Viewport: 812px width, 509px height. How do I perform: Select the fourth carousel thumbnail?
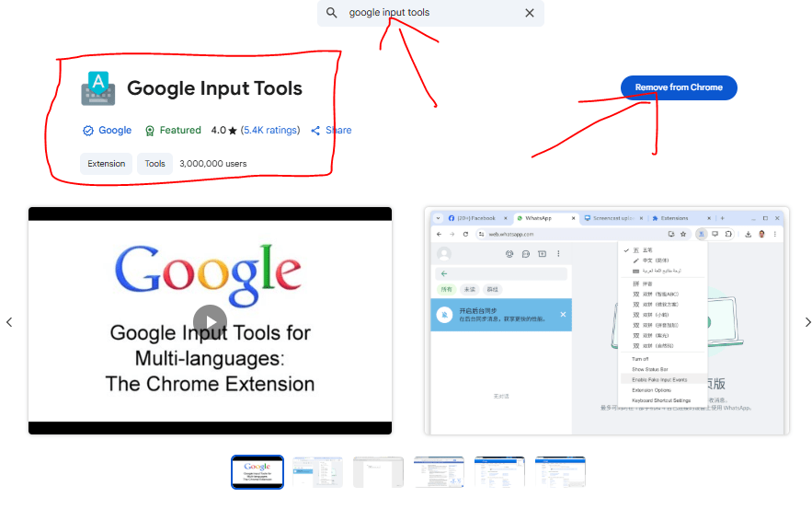pos(439,471)
